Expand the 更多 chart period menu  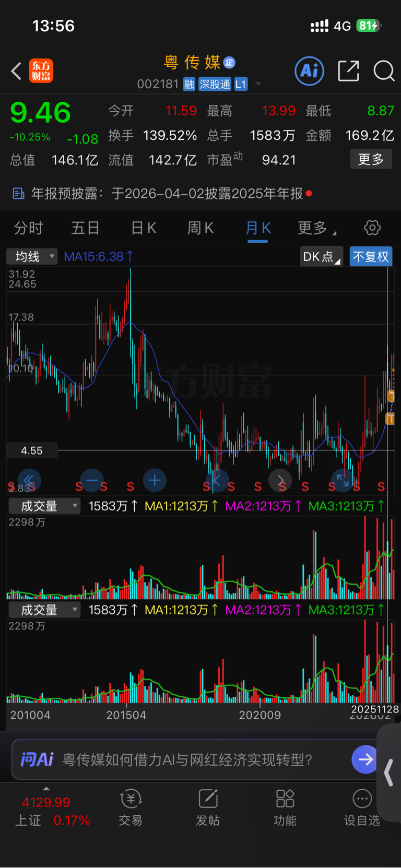(x=317, y=228)
